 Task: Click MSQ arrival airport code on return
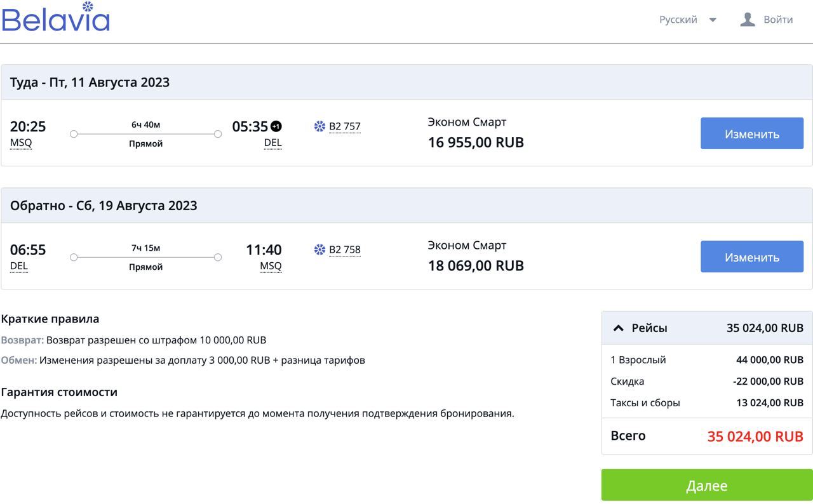coord(271,266)
